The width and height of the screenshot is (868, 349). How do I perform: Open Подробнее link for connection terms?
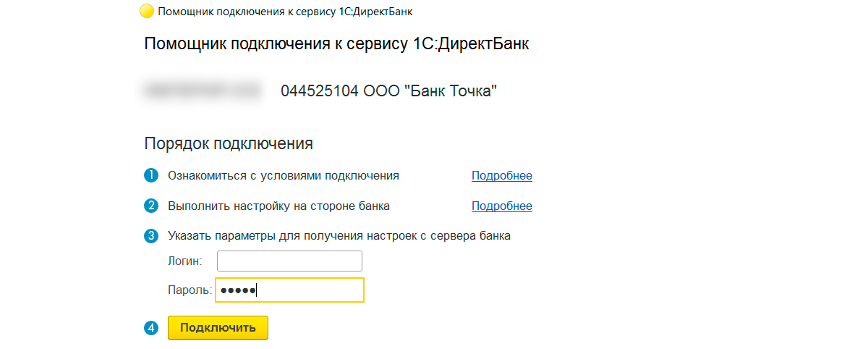tap(501, 176)
